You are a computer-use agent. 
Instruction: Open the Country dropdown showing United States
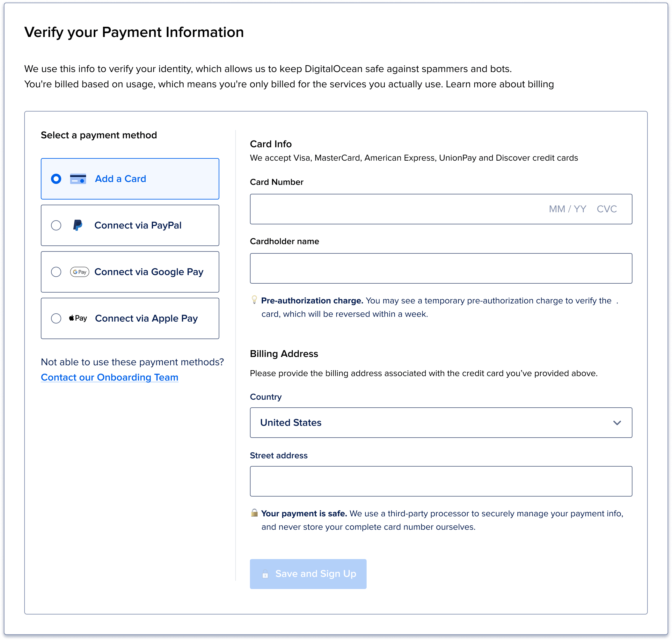pos(441,423)
